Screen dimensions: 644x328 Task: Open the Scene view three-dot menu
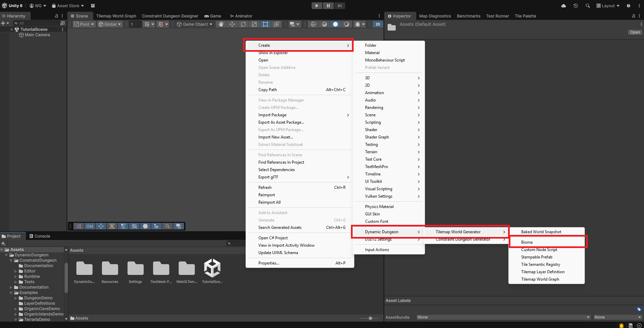click(x=379, y=16)
